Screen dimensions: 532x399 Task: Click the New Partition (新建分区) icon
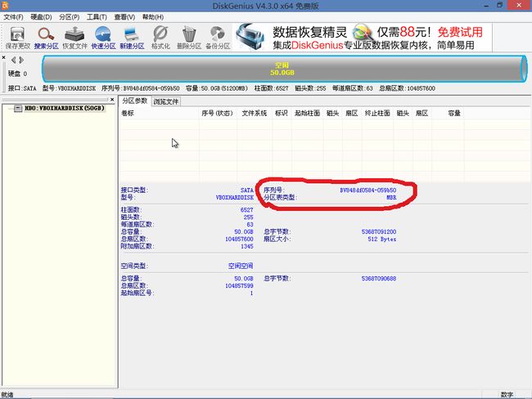pos(132,38)
